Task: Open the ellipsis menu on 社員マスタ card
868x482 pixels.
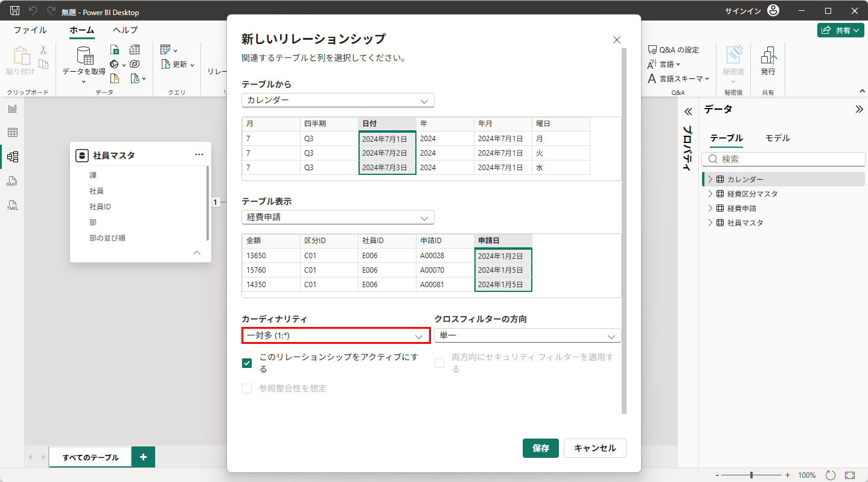Action: pos(199,155)
